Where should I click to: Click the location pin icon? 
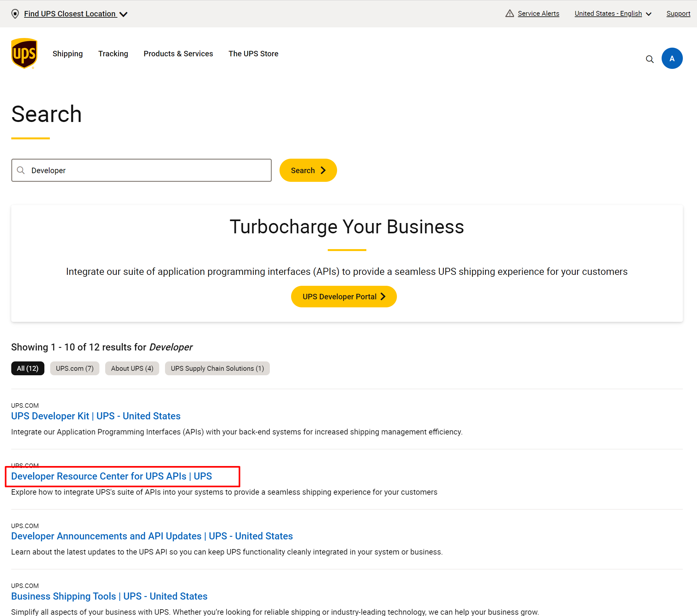pyautogui.click(x=15, y=14)
